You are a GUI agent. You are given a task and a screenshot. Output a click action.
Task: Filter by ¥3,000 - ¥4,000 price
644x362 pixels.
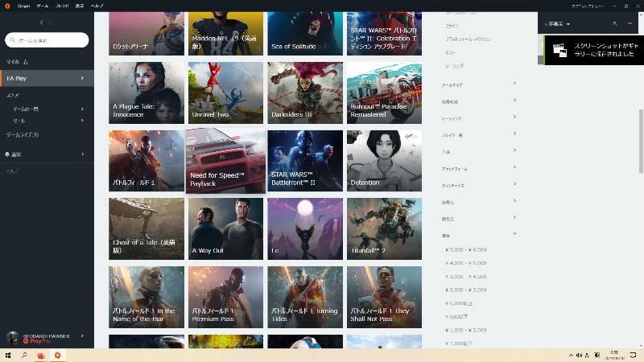(466, 277)
